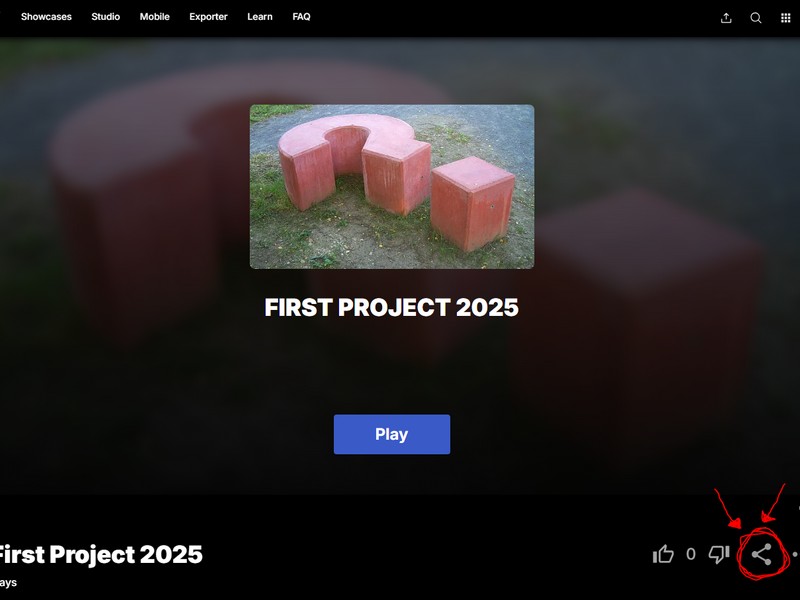This screenshot has height=600, width=800.
Task: Click the upload date text under heading
Action: 8,583
